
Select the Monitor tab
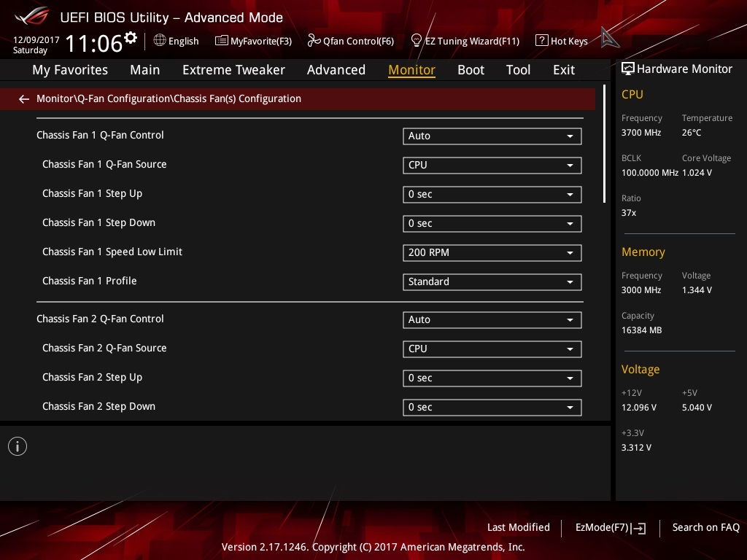(x=411, y=70)
